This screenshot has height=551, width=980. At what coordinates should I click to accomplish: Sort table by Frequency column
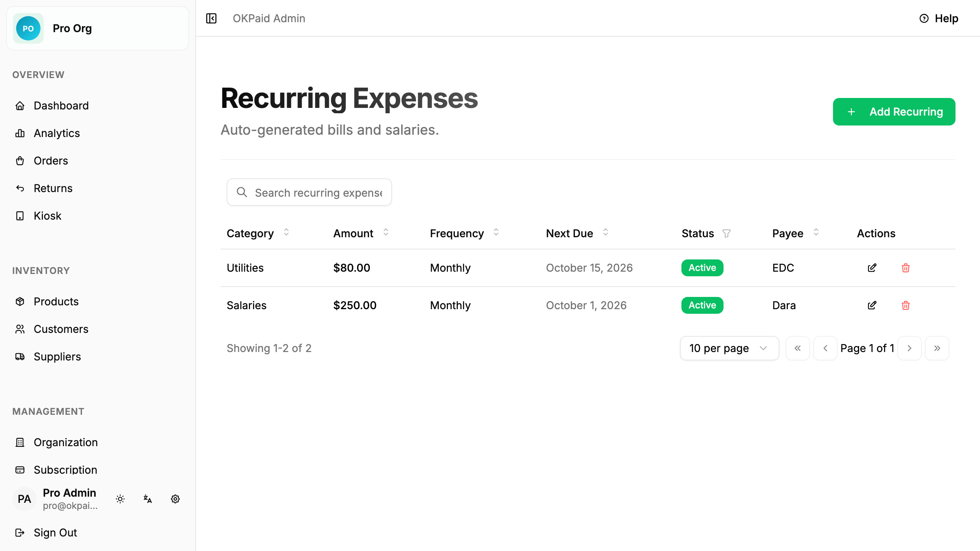click(496, 232)
